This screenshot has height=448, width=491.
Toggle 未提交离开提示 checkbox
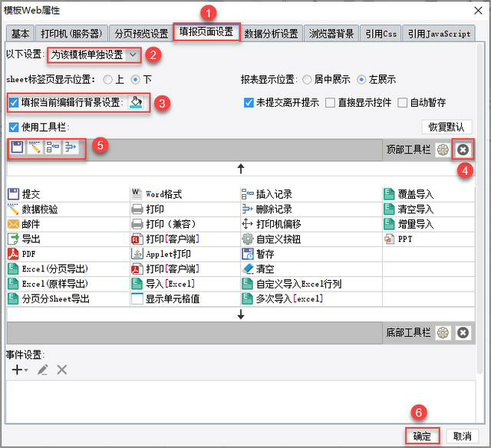point(249,102)
